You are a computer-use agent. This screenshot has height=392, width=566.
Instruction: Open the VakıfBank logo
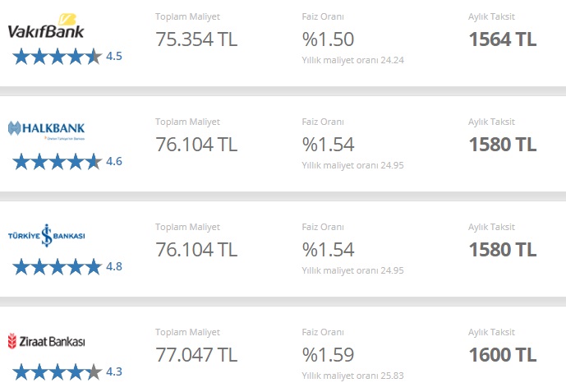coord(46,26)
